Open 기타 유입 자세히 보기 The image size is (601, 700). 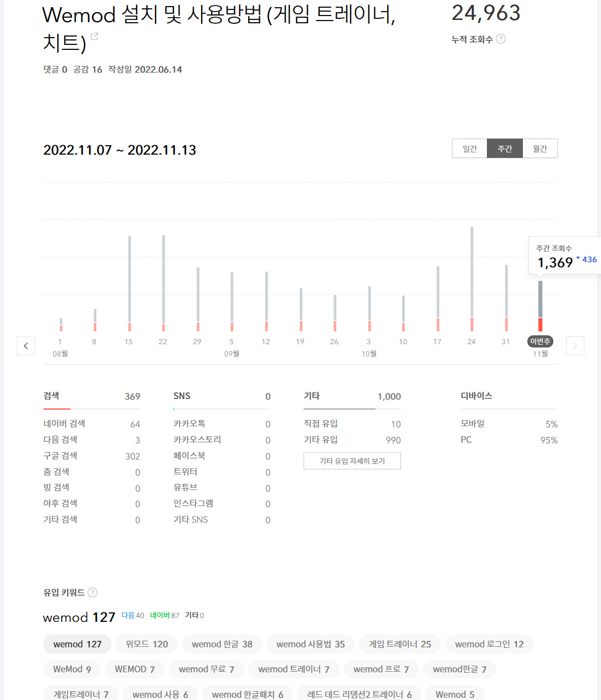(352, 461)
